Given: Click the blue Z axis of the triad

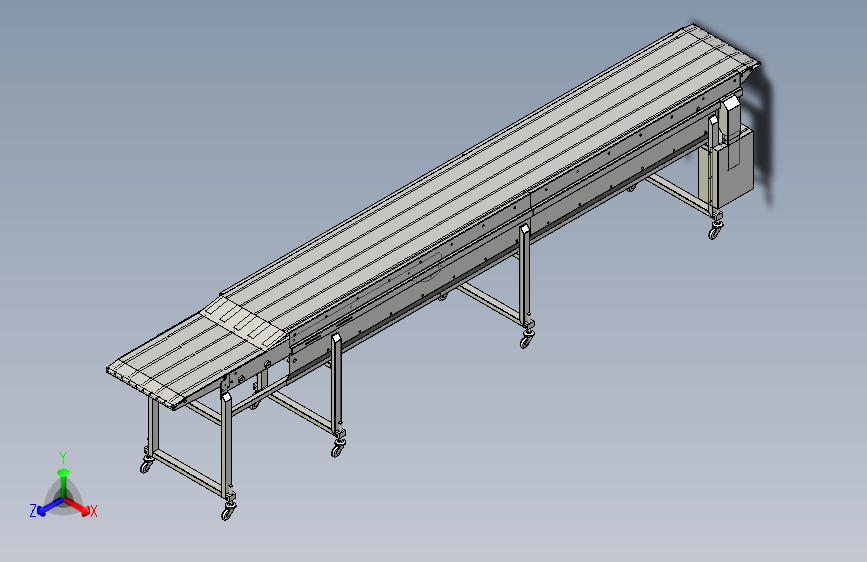Looking at the screenshot, I should coord(51,507).
